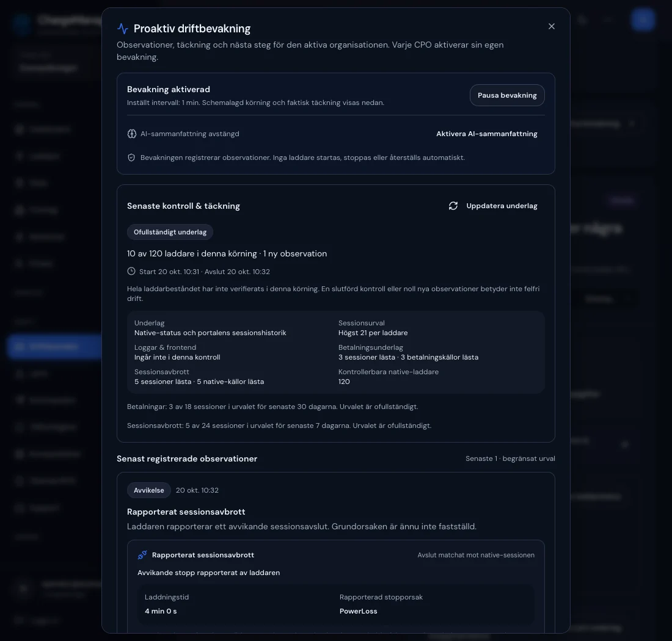Click the Senaste kontroll & täckning heading
Image resolution: width=672 pixels, height=641 pixels.
click(183, 206)
